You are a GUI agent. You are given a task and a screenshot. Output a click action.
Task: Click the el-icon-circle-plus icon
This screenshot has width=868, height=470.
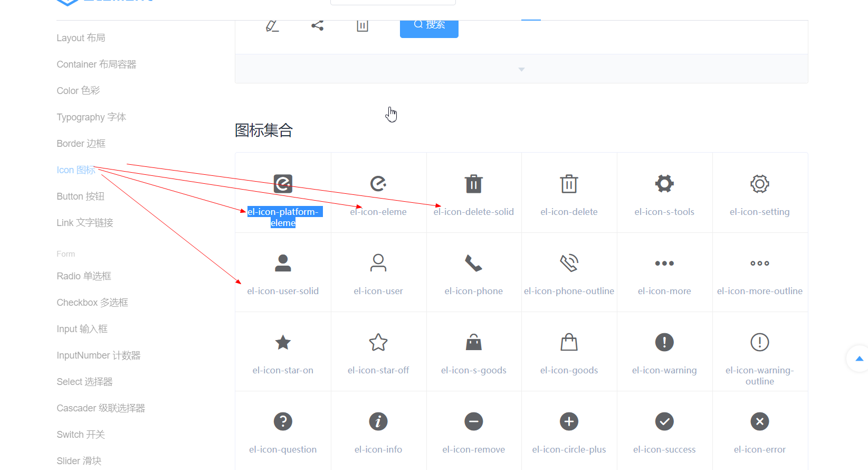pyautogui.click(x=569, y=421)
